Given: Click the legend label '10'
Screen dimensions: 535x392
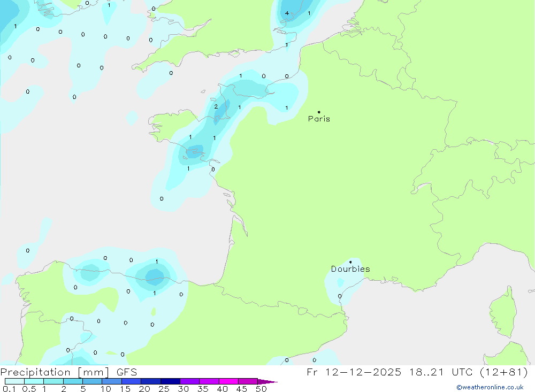Looking at the screenshot, I should click(x=106, y=389).
